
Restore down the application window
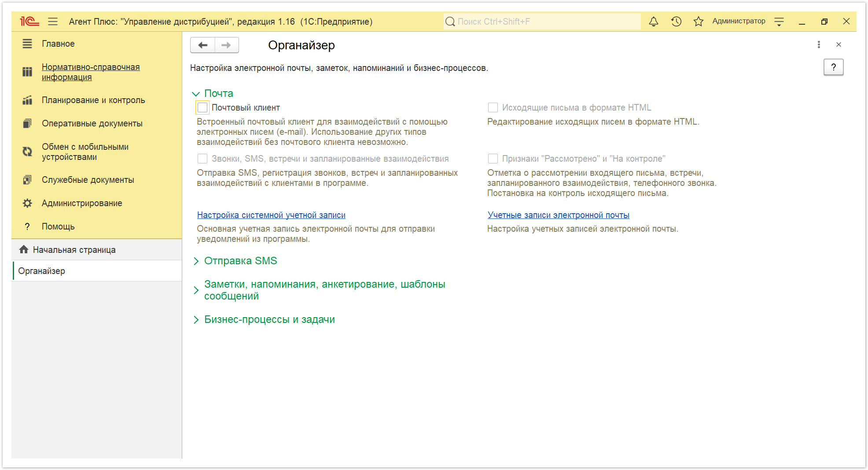[x=824, y=22]
